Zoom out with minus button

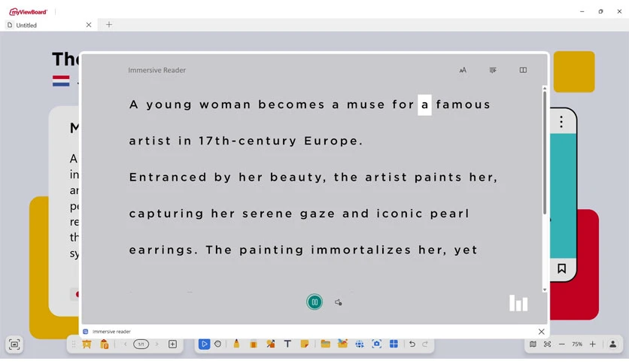[561, 344]
